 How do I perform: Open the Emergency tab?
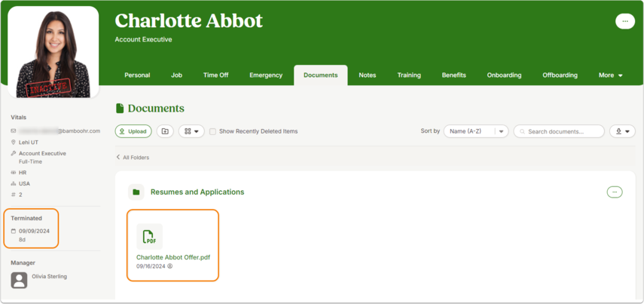266,75
